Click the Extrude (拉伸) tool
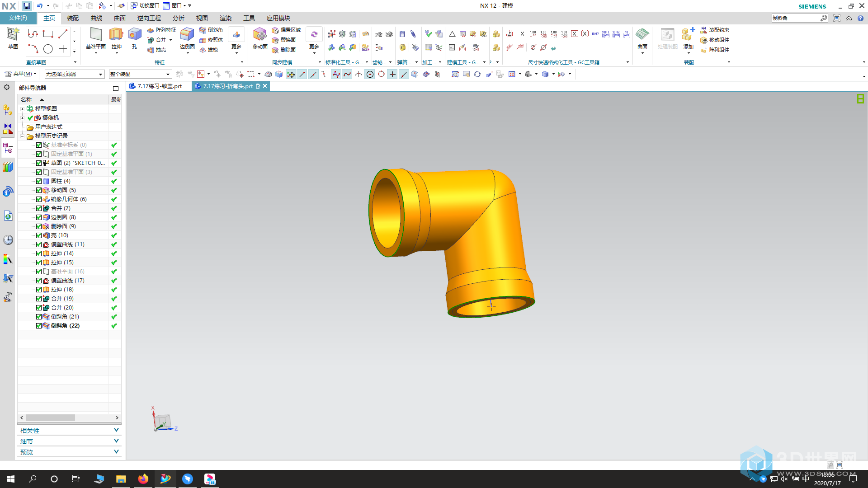The height and width of the screenshot is (488, 868). click(116, 38)
